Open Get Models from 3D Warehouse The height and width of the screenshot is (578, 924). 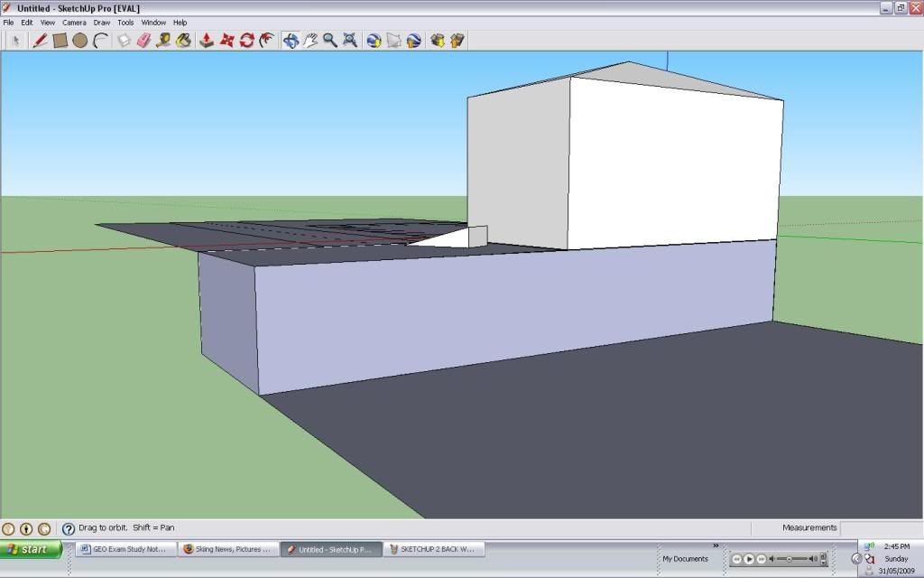(372, 40)
